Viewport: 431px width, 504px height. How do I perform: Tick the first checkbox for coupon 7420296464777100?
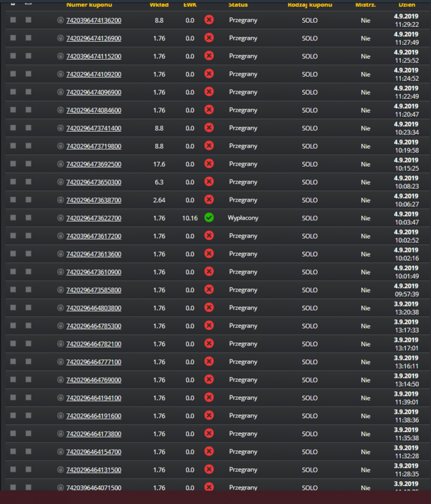[x=13, y=362]
